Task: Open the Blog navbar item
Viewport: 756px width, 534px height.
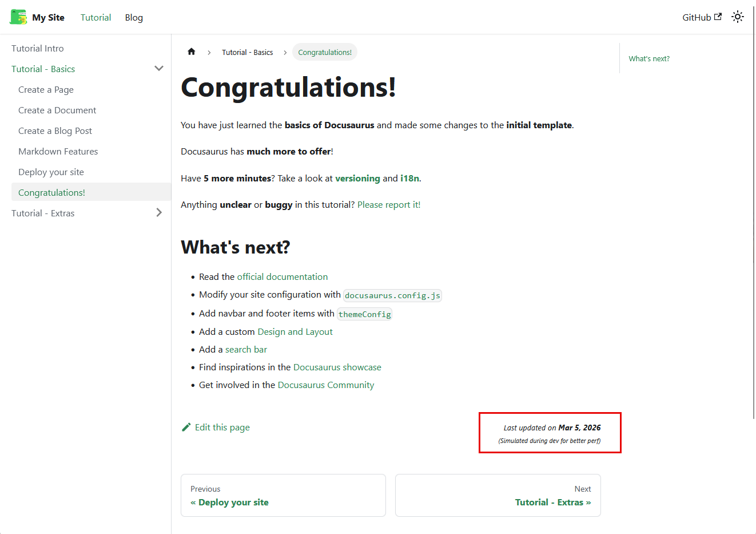Action: pyautogui.click(x=134, y=17)
